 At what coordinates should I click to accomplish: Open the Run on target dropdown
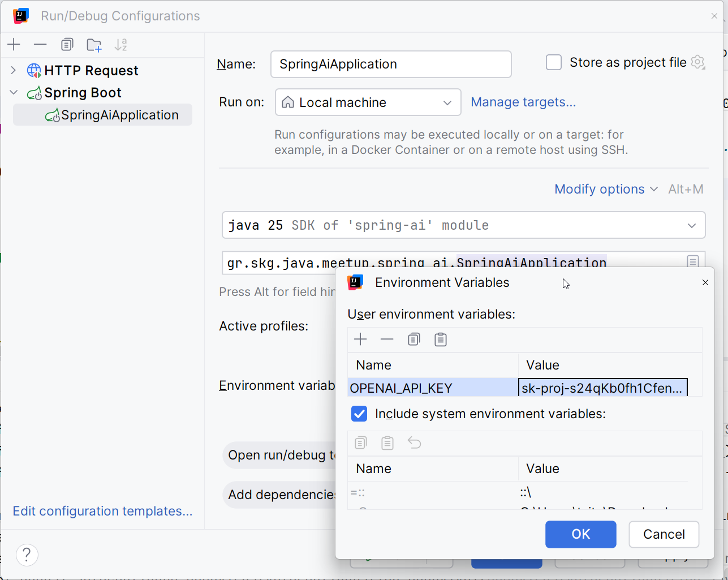pos(368,102)
